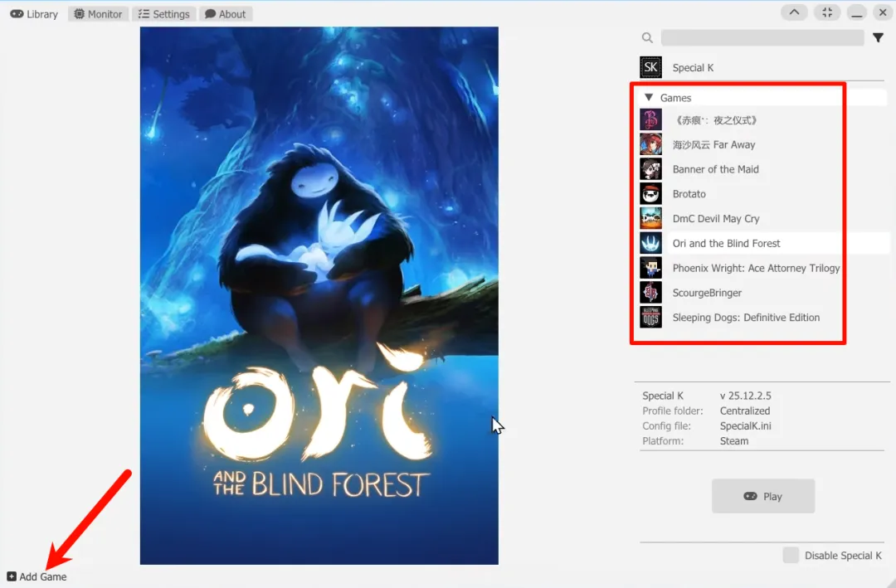Click the Ori and the Blind Forest icon

651,243
